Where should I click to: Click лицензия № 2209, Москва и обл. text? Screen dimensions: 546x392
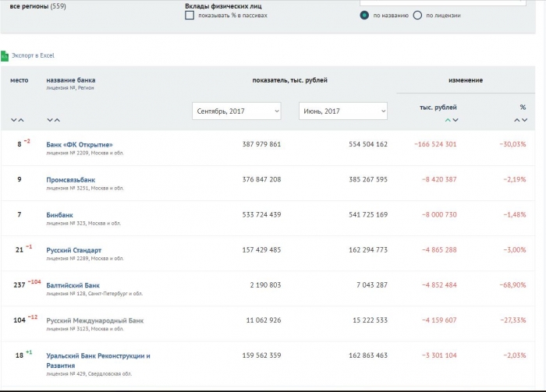tap(85, 153)
